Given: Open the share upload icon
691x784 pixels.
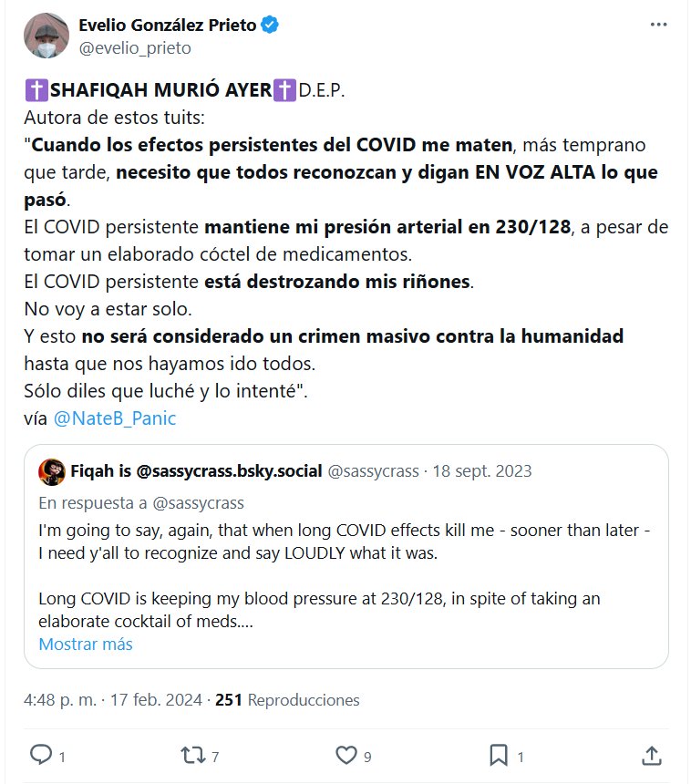Looking at the screenshot, I should coord(652,756).
